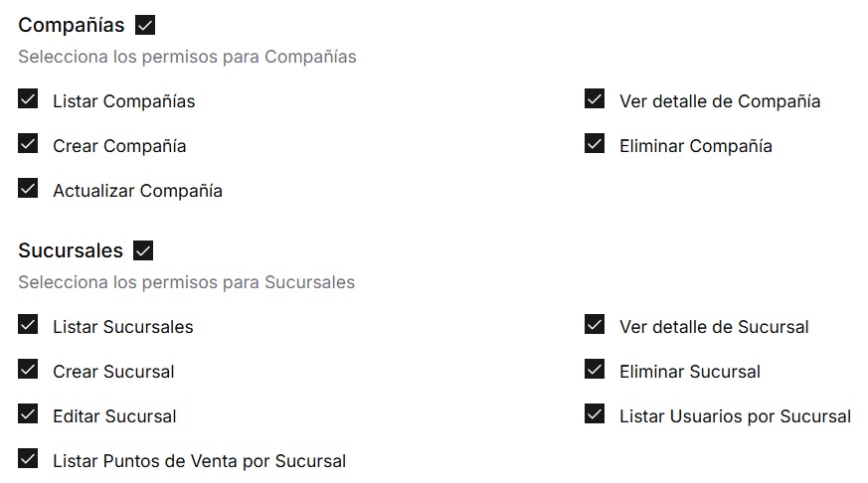Click the Listar Usuarios por Sucursal label
The width and height of the screenshot is (868, 483).
(735, 416)
